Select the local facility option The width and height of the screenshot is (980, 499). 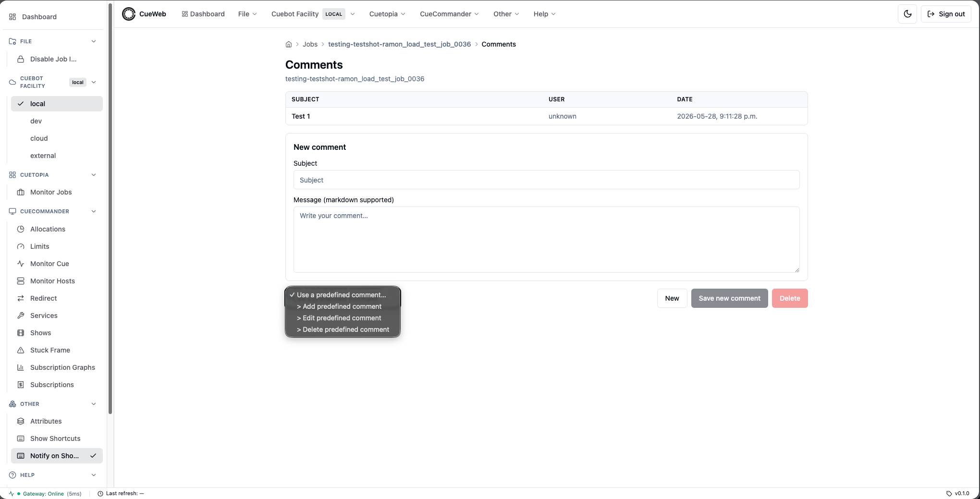pos(57,104)
